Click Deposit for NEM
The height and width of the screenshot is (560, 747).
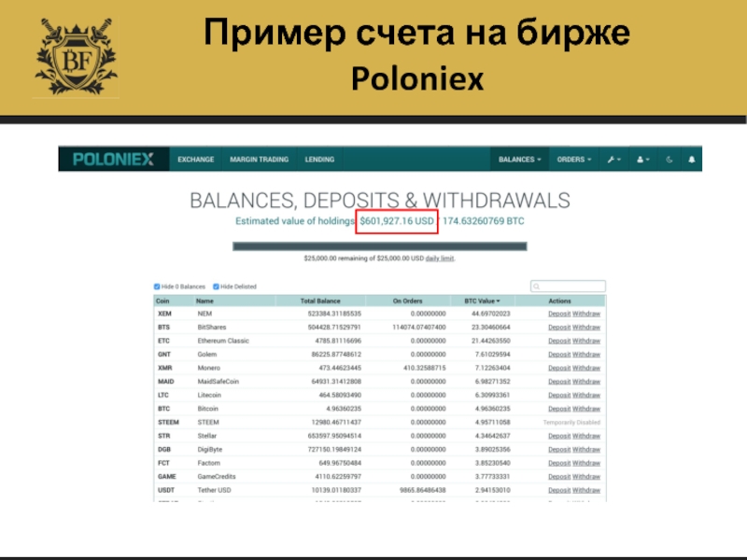coord(559,314)
